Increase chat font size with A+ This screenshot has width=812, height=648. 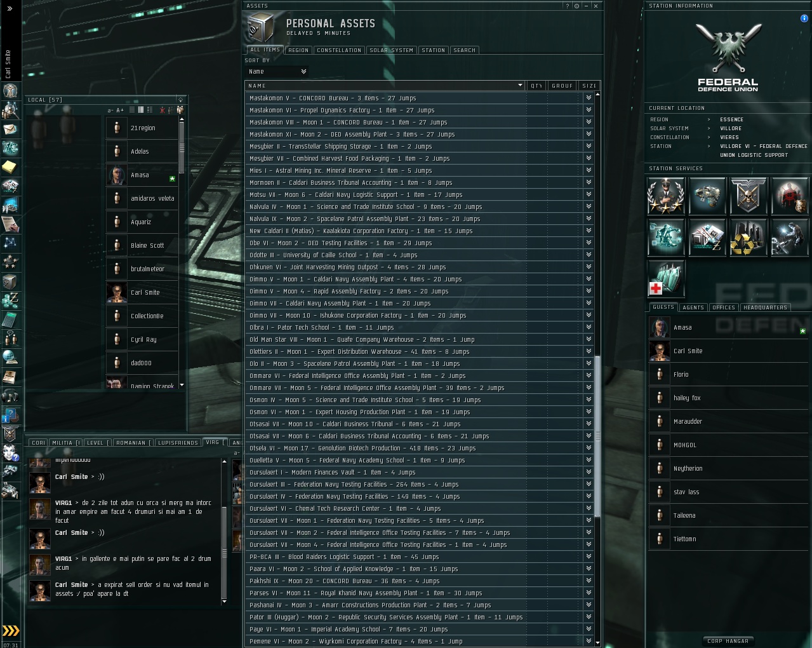click(x=120, y=111)
